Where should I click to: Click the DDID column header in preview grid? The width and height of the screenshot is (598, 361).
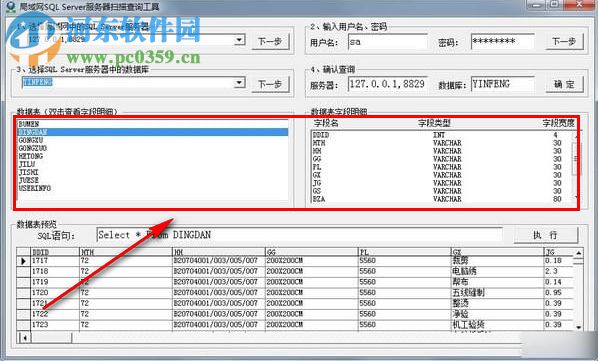(x=55, y=252)
